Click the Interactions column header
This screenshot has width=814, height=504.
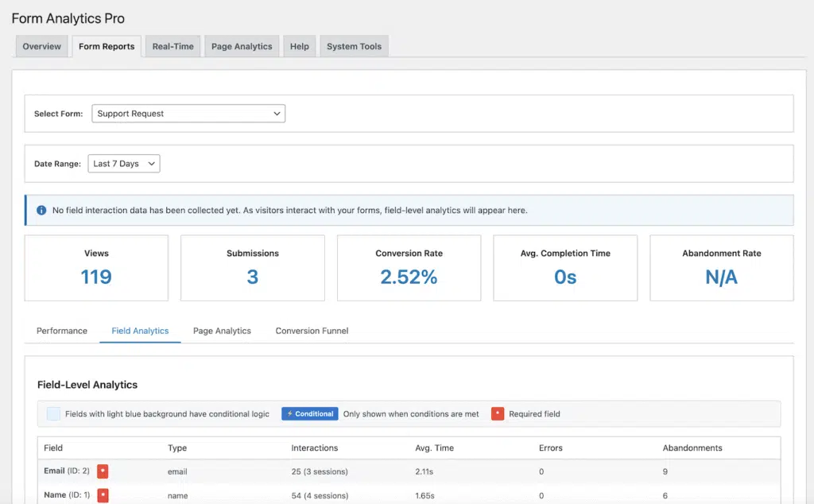314,448
